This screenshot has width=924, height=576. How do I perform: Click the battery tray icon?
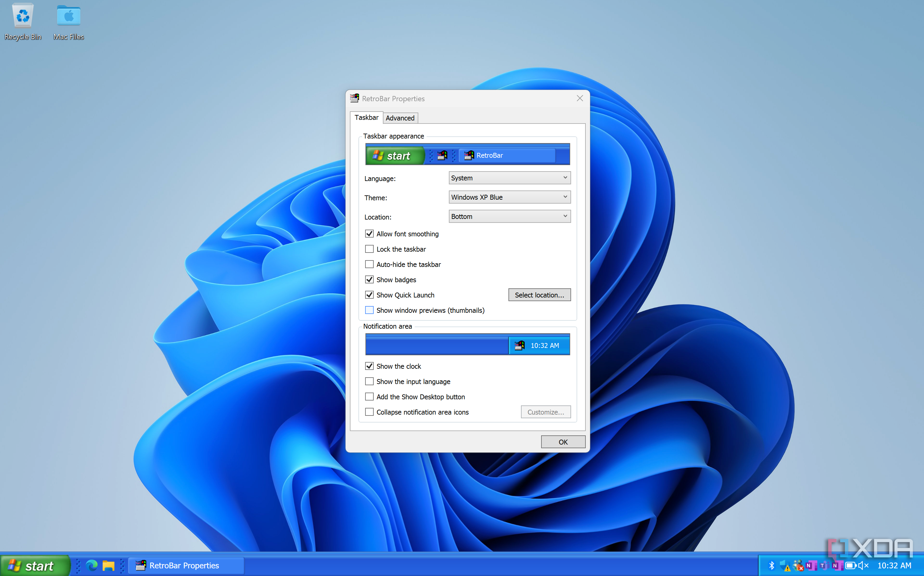(850, 565)
